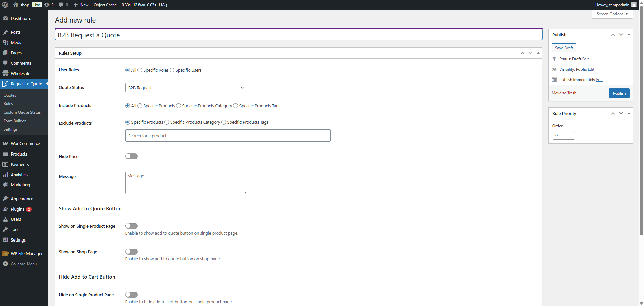
Task: Enable Show on Single Product Page
Action: coord(131,226)
